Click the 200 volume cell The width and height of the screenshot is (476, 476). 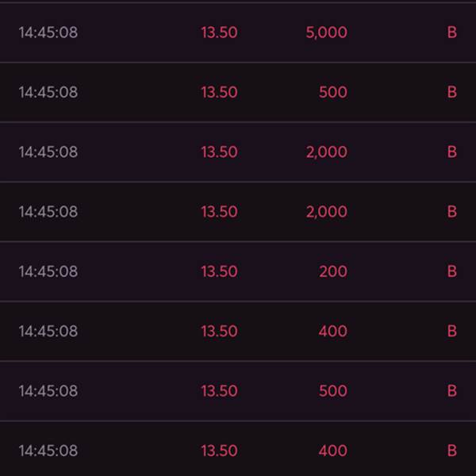pos(332,271)
